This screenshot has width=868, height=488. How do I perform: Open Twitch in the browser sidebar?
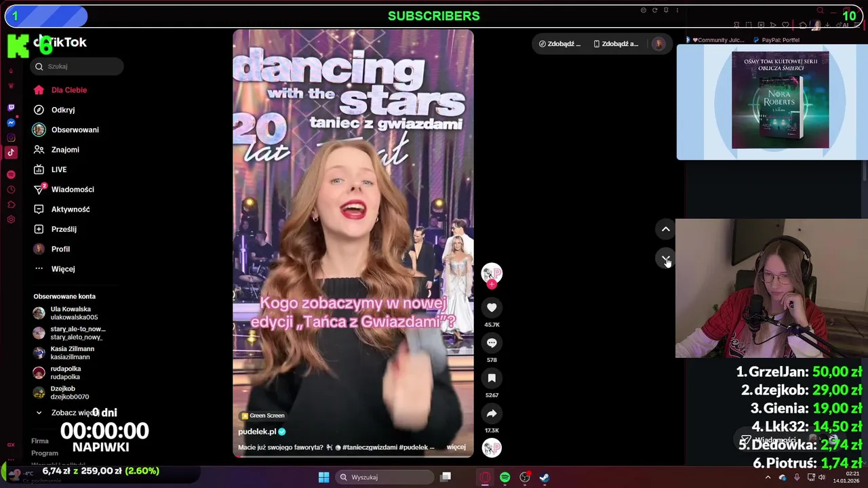tap(11, 108)
